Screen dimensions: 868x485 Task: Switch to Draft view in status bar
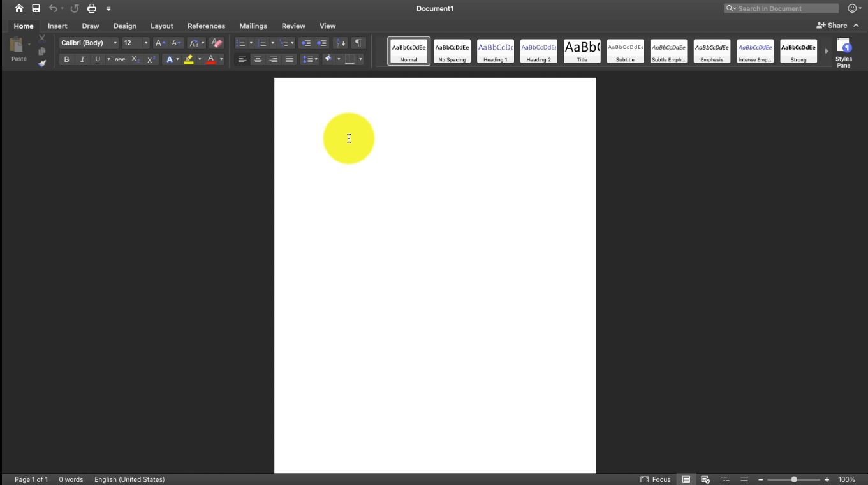click(744, 479)
